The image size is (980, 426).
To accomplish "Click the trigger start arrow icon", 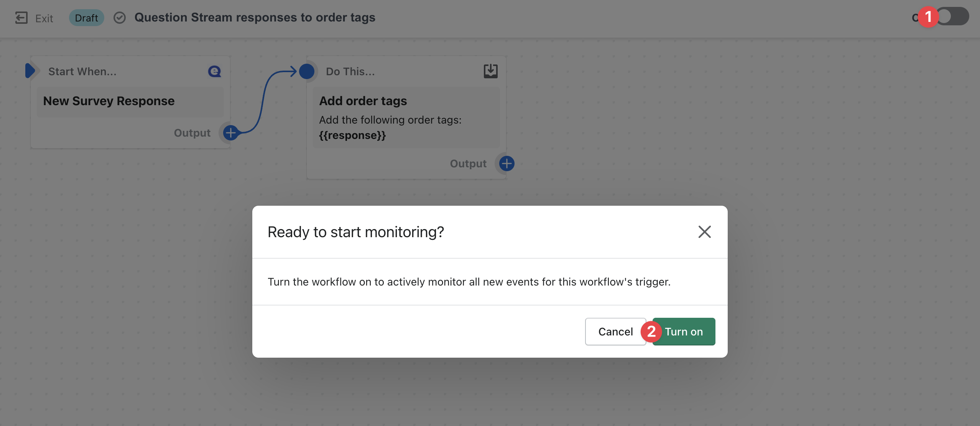I will pyautogui.click(x=30, y=71).
